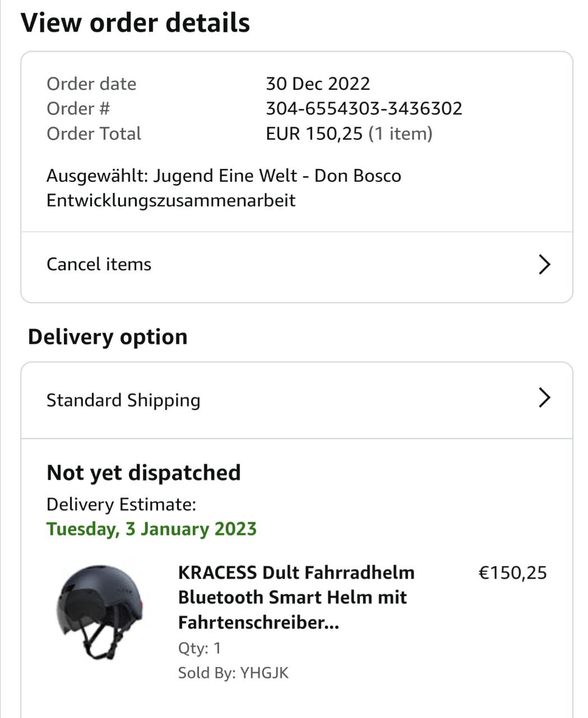Click the order date 30 Dec 2022
Viewport: 588px width, 718px height.
pyautogui.click(x=318, y=84)
